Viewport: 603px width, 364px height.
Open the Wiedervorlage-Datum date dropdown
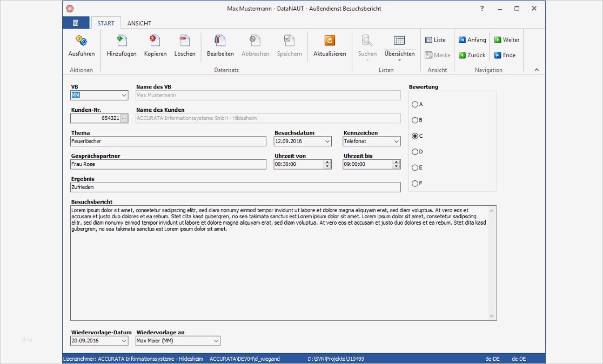tap(124, 341)
